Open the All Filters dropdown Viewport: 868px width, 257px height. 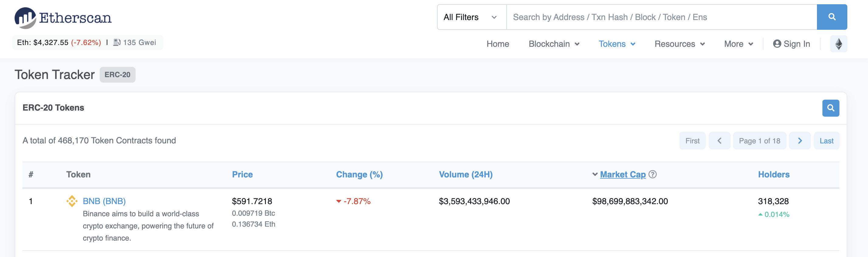472,17
